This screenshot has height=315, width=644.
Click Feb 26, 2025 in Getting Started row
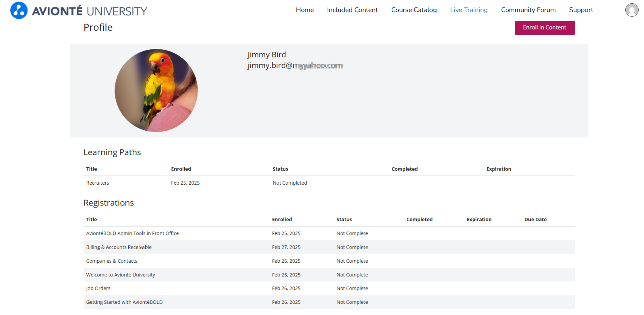pos(286,302)
